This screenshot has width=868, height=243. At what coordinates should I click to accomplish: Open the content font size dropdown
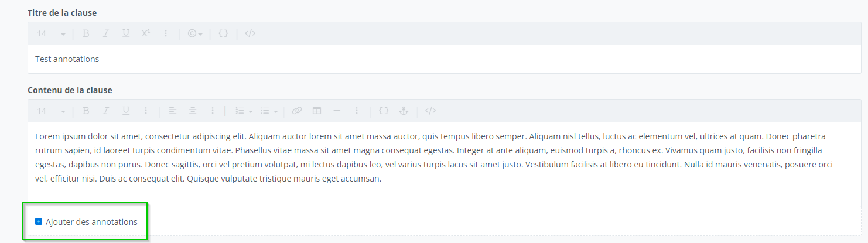pyautogui.click(x=51, y=111)
